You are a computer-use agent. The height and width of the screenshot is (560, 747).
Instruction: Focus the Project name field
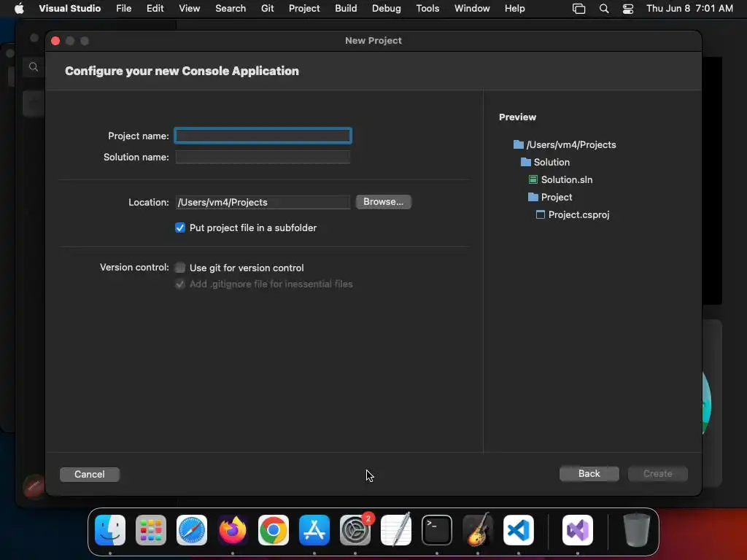pyautogui.click(x=263, y=136)
